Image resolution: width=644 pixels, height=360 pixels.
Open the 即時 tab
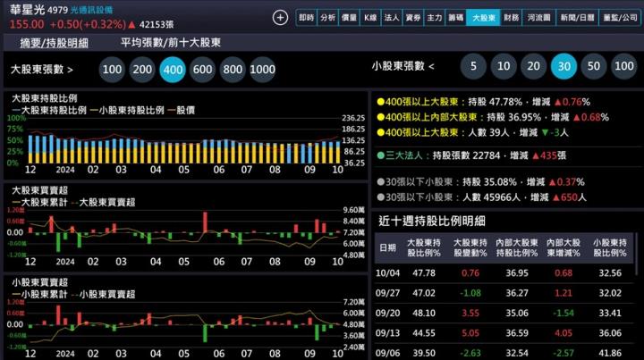pos(306,17)
